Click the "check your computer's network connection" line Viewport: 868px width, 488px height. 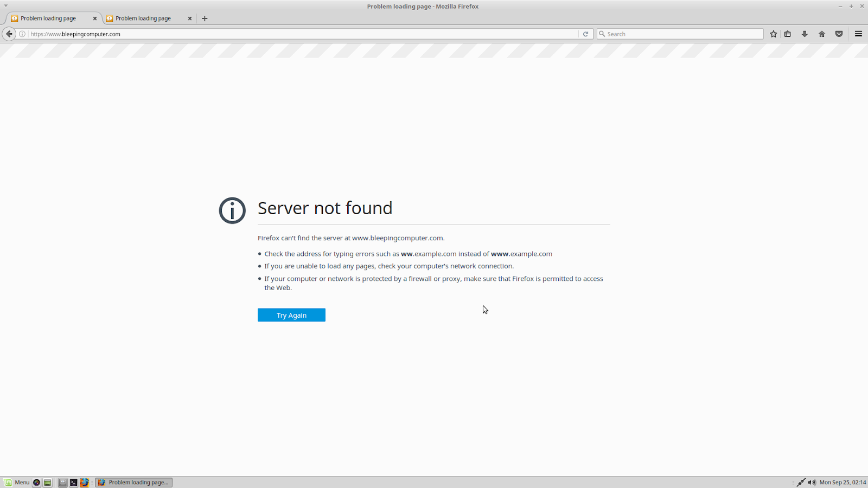pyautogui.click(x=389, y=266)
